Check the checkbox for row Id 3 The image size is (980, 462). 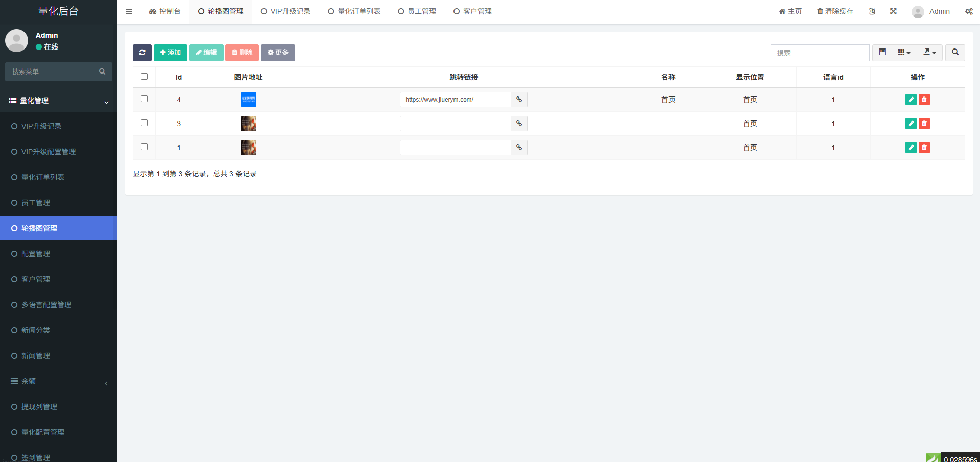(x=144, y=123)
